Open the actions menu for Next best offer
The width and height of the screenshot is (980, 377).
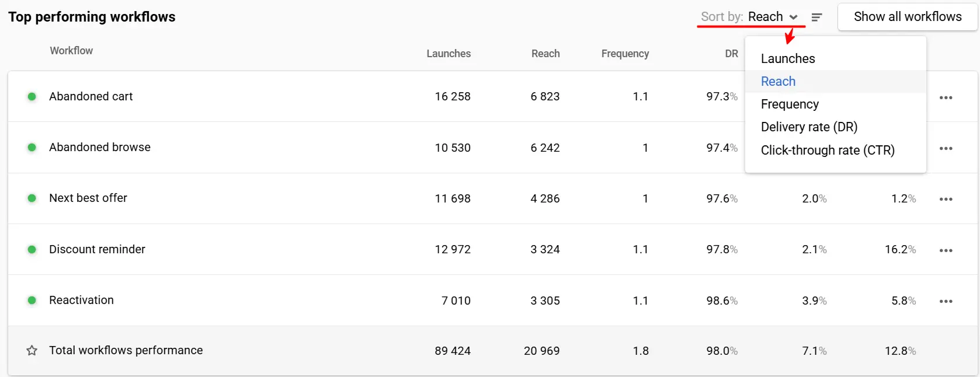(x=946, y=198)
